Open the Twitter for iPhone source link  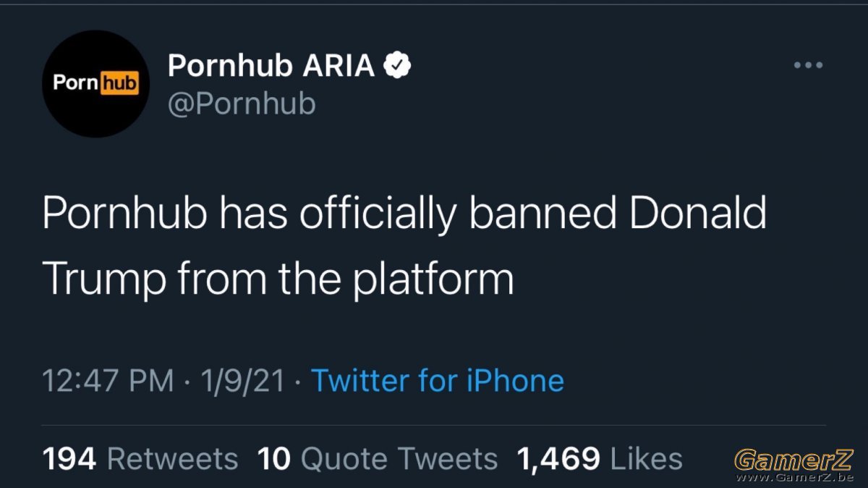click(438, 381)
